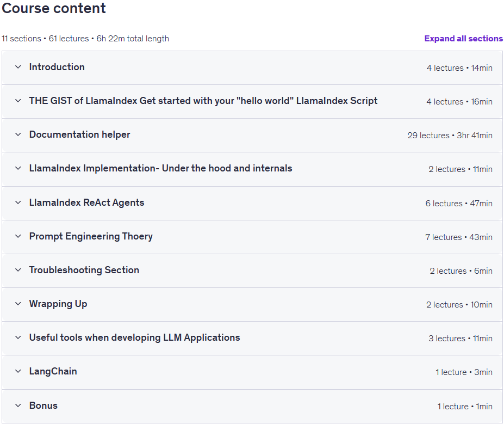Expand chevron of Useful tools section
Image resolution: width=504 pixels, height=424 pixels.
[x=18, y=337]
